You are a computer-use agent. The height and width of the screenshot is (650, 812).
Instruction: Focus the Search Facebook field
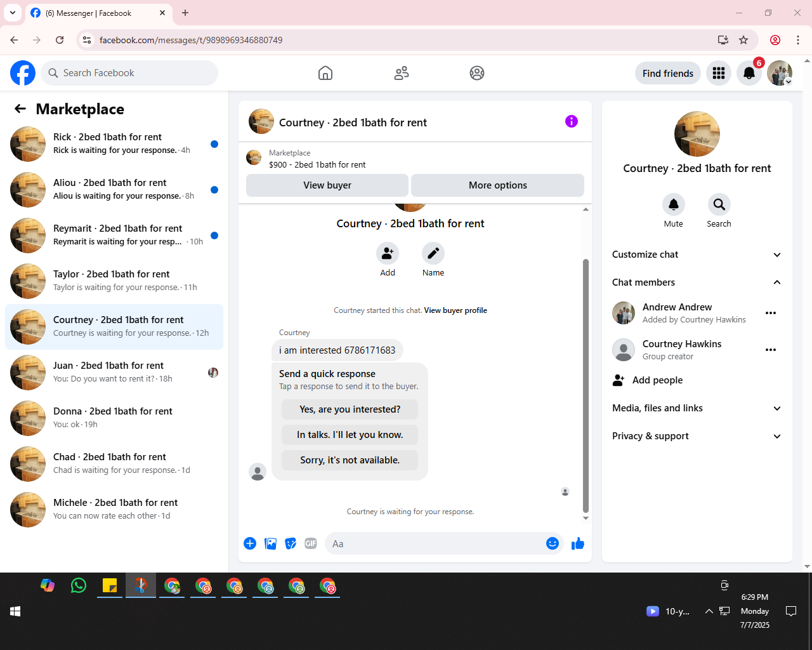(x=130, y=73)
